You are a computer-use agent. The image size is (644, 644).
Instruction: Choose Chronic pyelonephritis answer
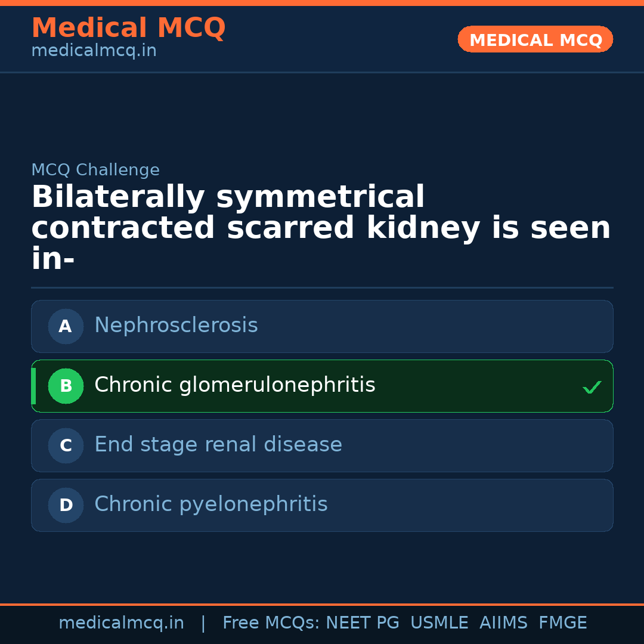210,504
